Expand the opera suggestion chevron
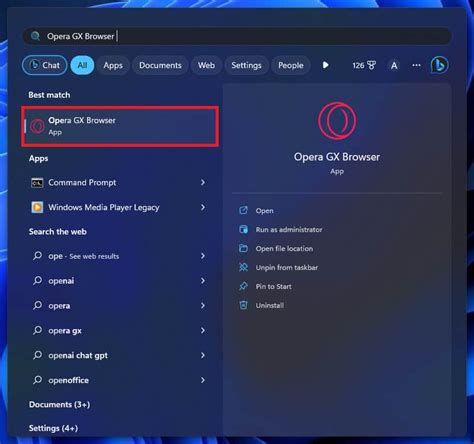The width and height of the screenshot is (474, 444). pyautogui.click(x=203, y=305)
